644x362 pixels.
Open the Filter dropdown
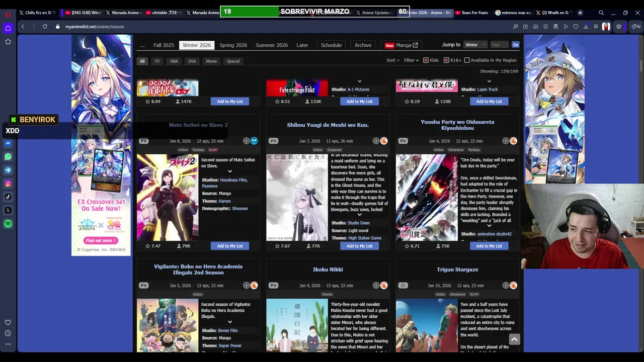pos(411,60)
